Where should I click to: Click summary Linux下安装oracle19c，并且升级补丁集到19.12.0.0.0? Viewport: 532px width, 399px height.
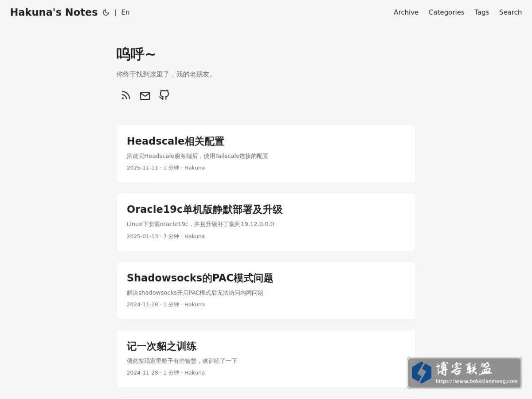(200, 224)
